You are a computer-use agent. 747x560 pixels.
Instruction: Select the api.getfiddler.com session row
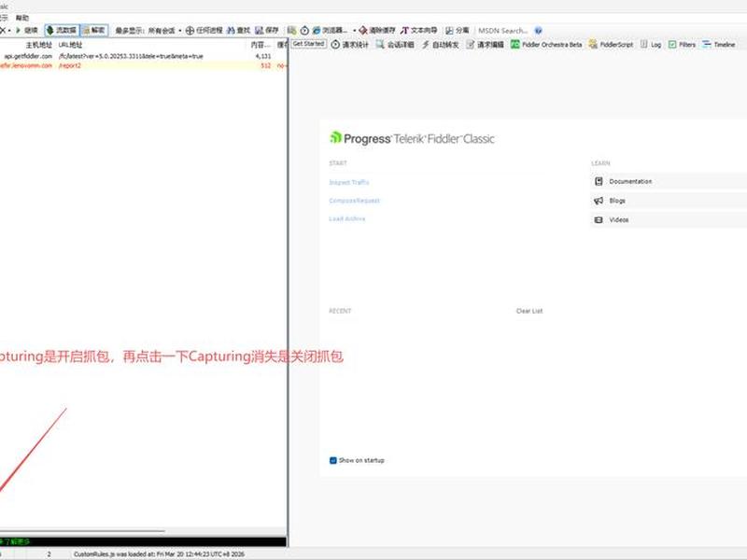pos(143,56)
